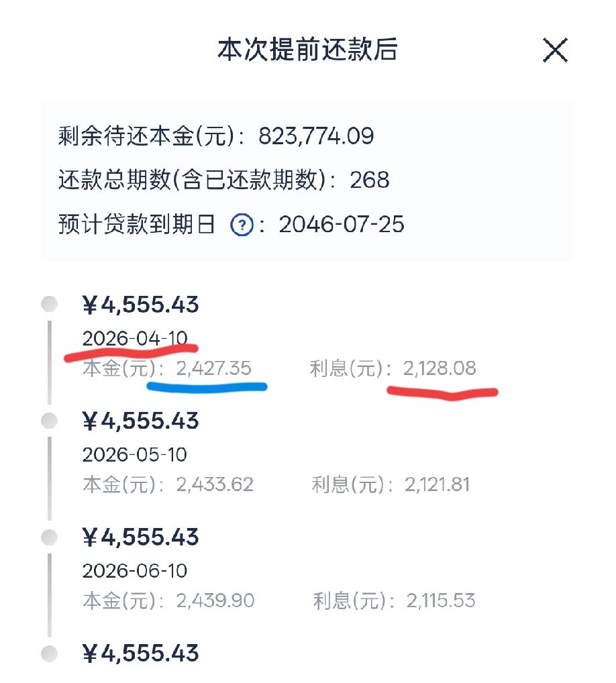Tap principal value 2,439.90
The width and height of the screenshot is (616, 683).
(x=215, y=600)
